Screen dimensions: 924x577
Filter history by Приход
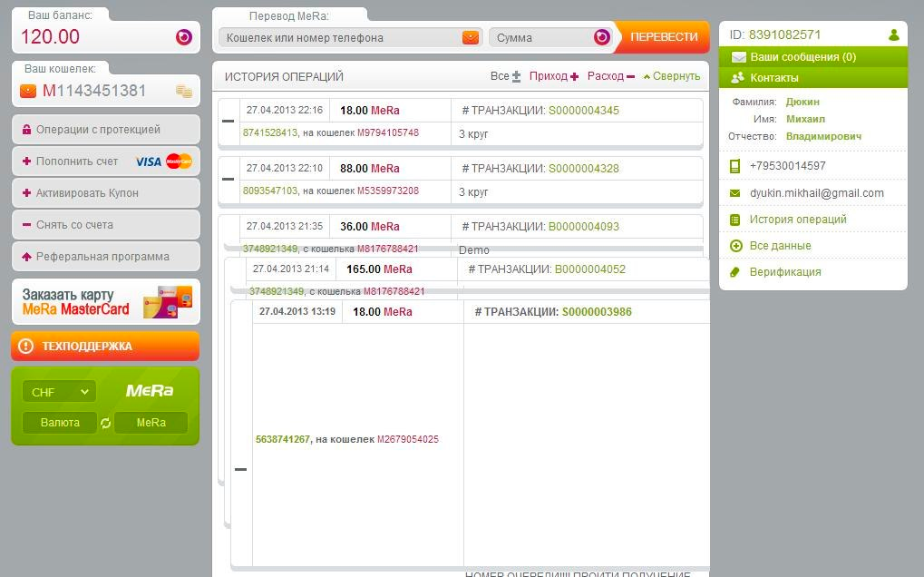pyautogui.click(x=554, y=76)
